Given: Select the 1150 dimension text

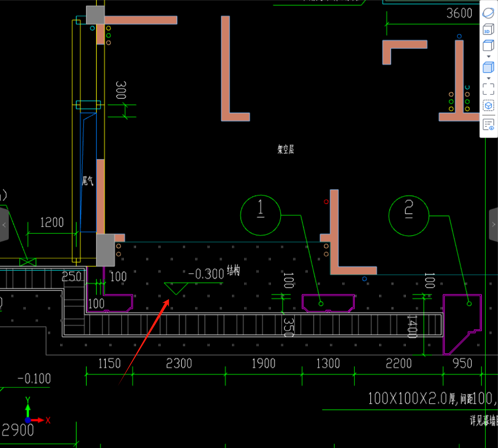Looking at the screenshot, I should coord(109,363).
